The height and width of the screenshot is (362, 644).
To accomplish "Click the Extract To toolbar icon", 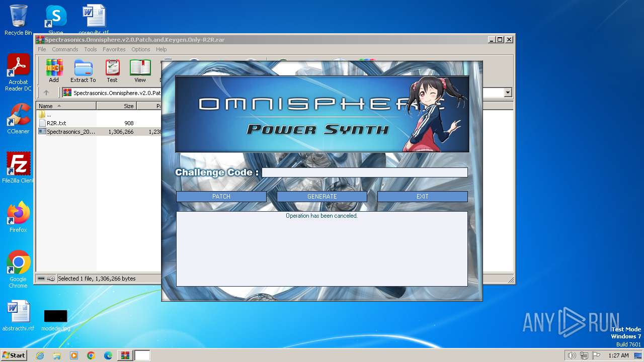I will point(83,71).
